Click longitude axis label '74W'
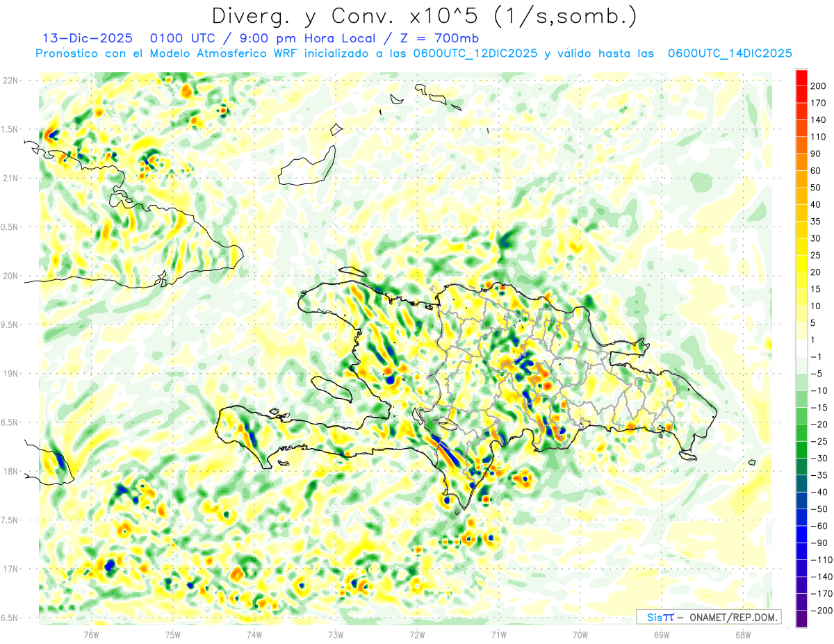Viewport: 834px width, 644px height. 254,634
